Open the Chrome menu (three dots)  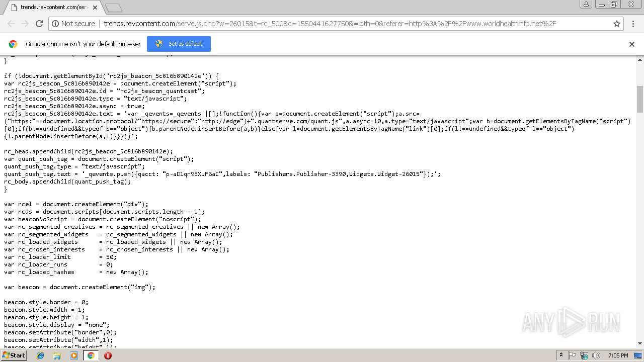(x=633, y=24)
